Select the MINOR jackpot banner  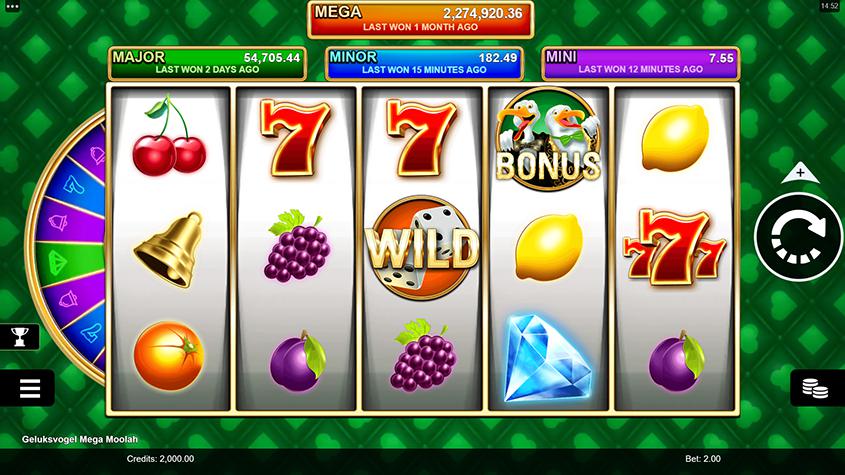(424, 63)
